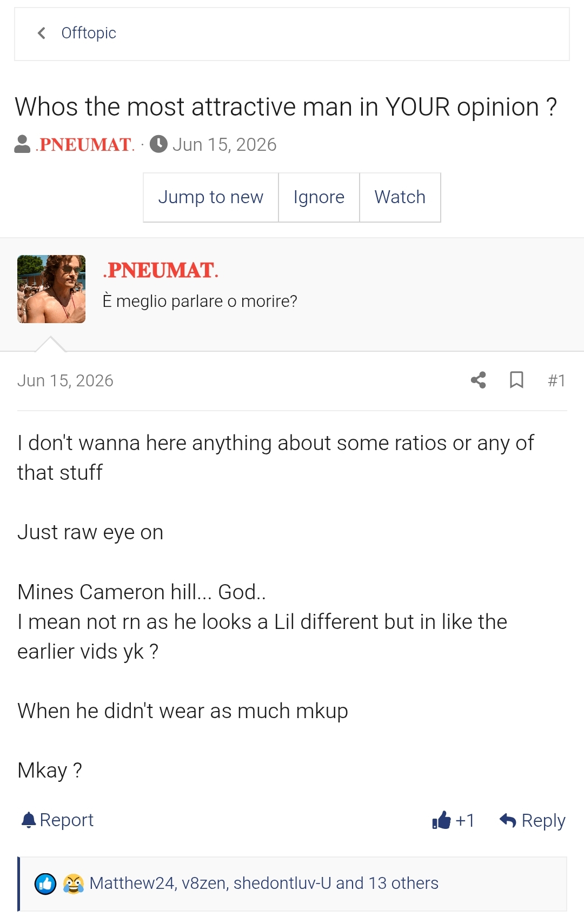Screen dimensions: 584x924
Task: Click the blue like reaction badge
Action: coord(45,884)
